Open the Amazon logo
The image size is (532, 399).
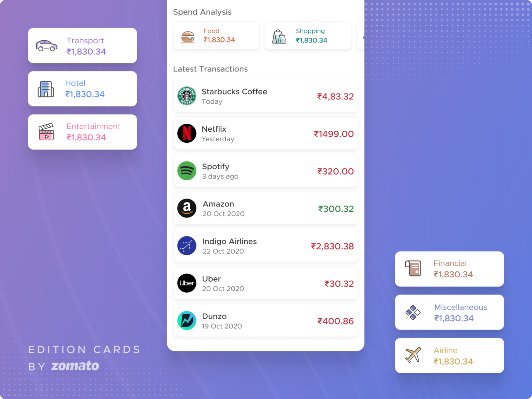pos(187,208)
